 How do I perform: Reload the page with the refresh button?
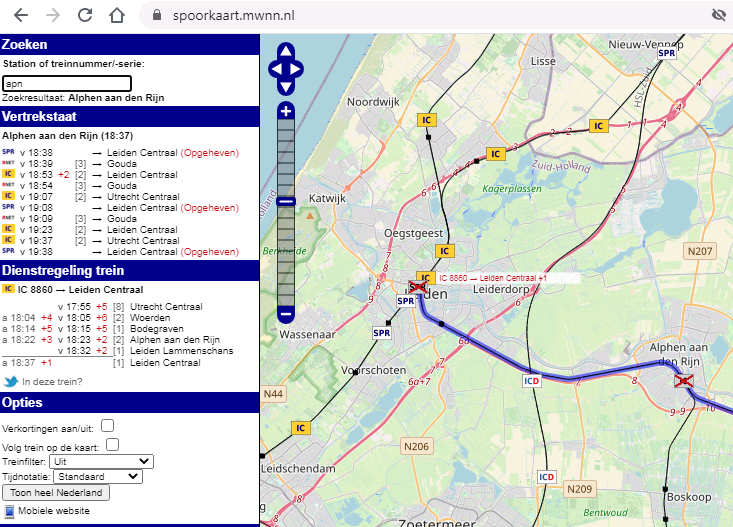pos(85,15)
